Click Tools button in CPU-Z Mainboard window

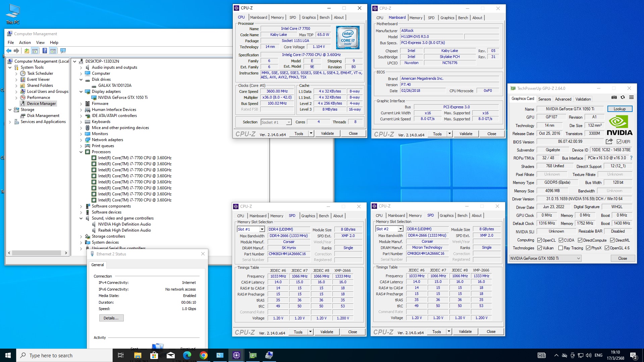437,134
